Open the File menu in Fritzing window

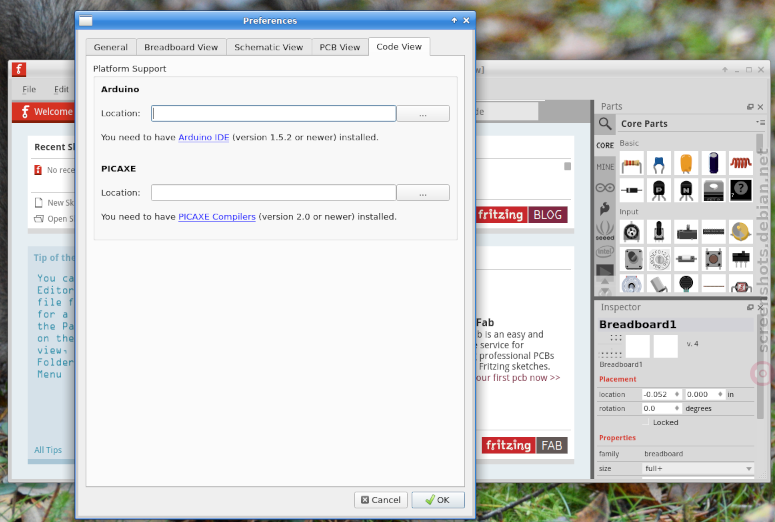coord(29,89)
